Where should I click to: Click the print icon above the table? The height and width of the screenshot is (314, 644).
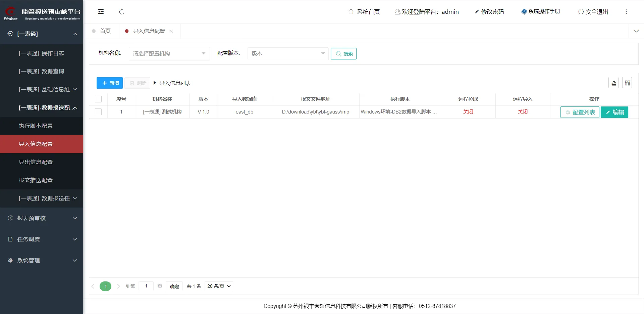pos(613,83)
